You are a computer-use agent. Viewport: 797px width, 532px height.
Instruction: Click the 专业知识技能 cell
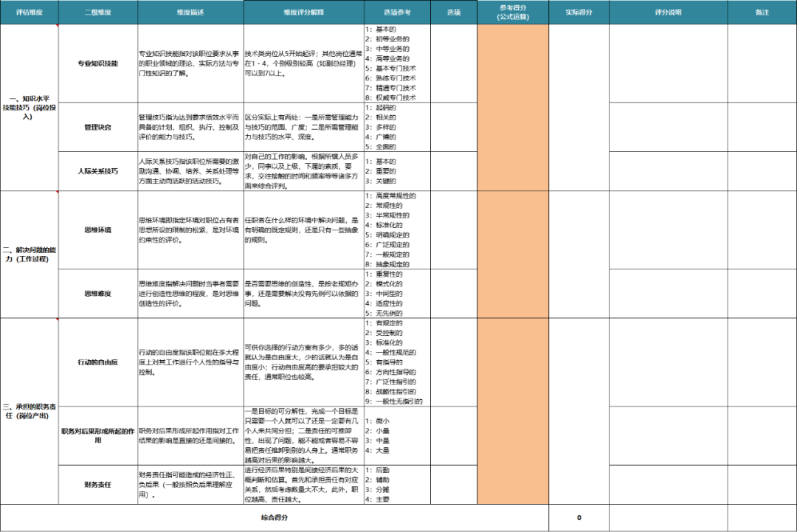(98, 63)
